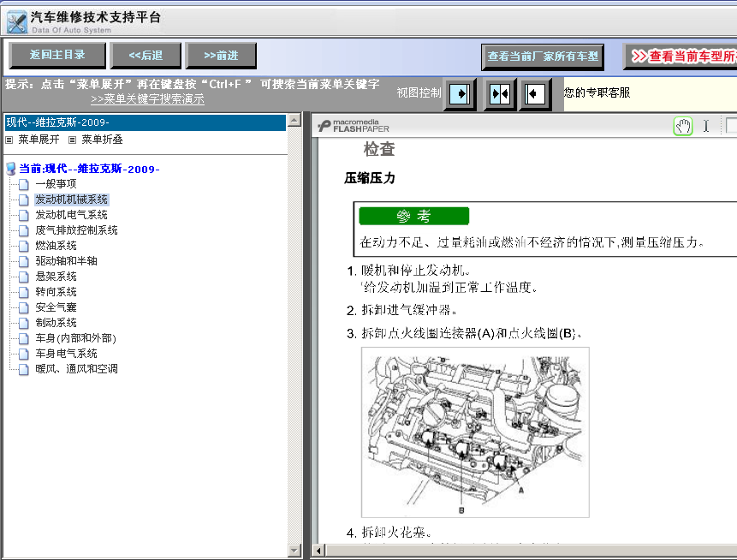The image size is (737, 560).
Task: Open the 发动机机械系统 tree item
Action: tap(71, 200)
